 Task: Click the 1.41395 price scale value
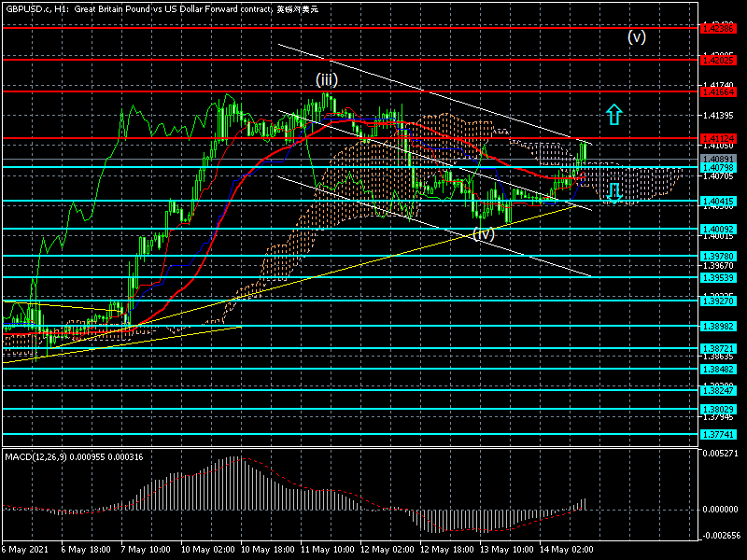click(x=718, y=116)
